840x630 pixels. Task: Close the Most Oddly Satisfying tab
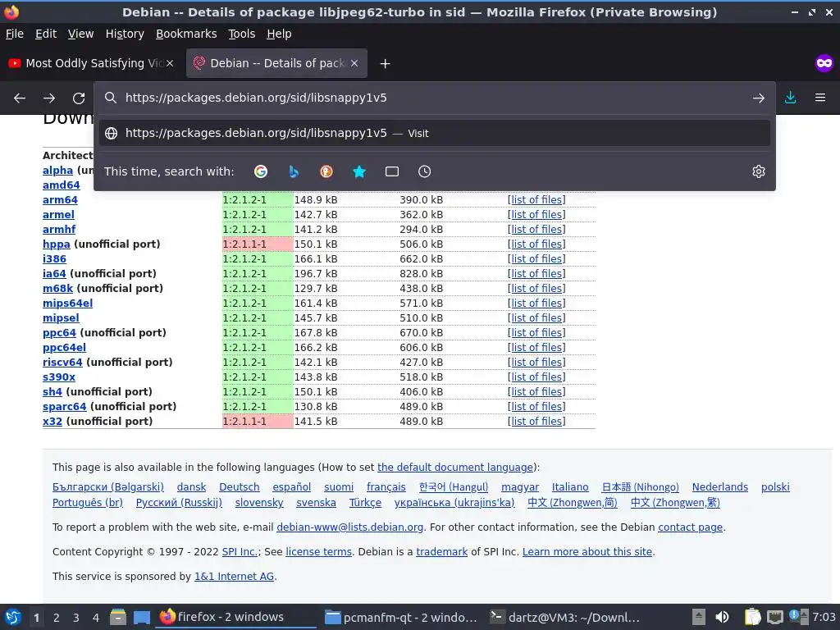click(170, 63)
